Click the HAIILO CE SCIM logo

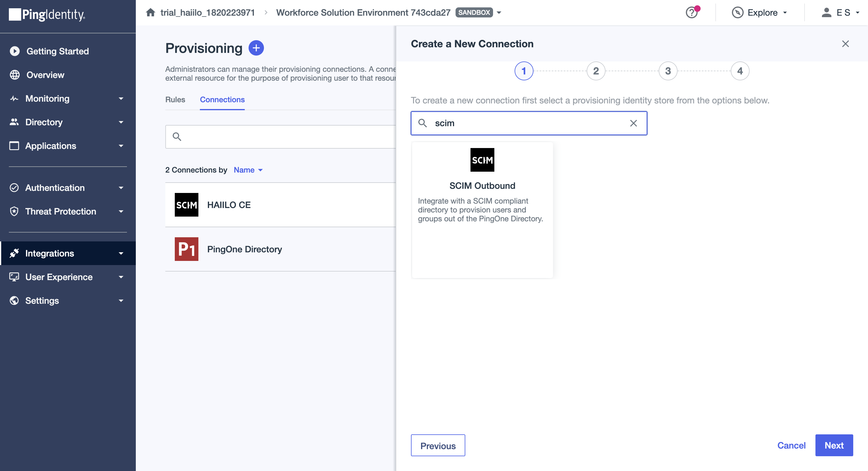tap(186, 205)
